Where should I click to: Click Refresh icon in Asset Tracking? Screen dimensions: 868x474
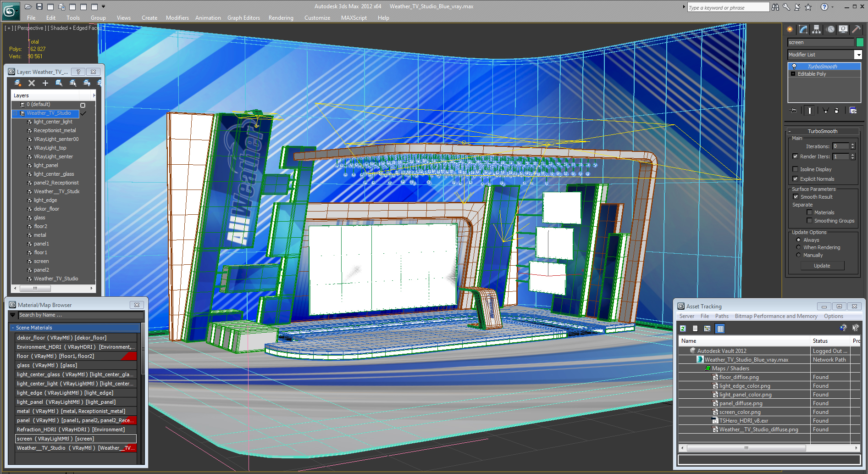point(683,329)
